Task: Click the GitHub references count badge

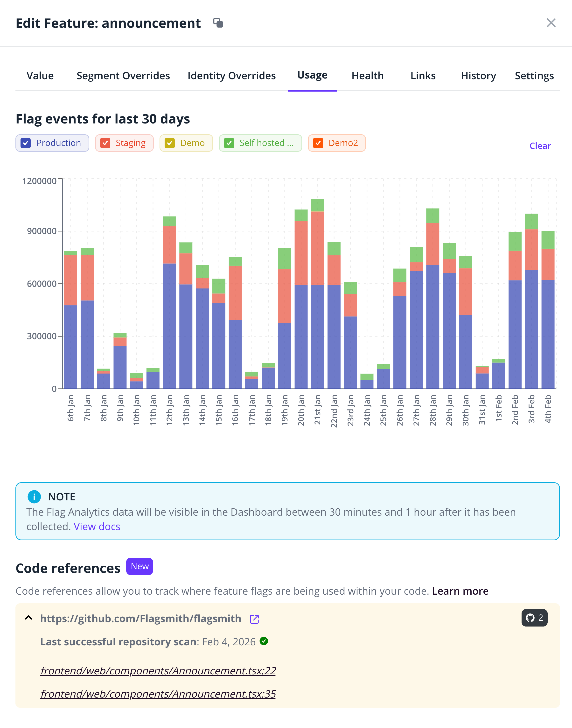Action: pyautogui.click(x=534, y=618)
